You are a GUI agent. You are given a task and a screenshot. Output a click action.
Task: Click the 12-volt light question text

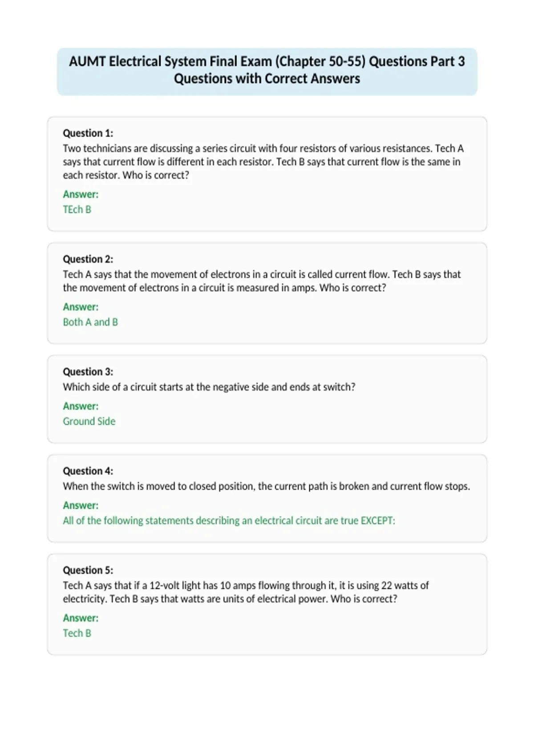coord(246,592)
